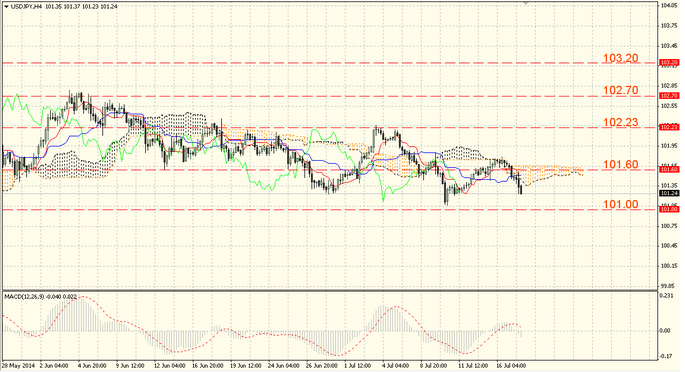Select the red 102.23 price tag on axis
Image resolution: width=685 pixels, height=372 pixels.
tap(669, 127)
